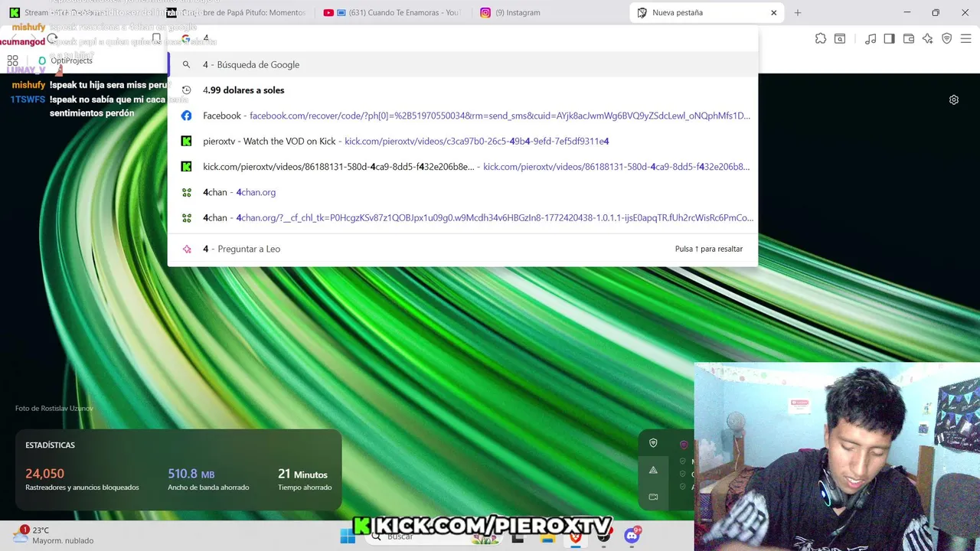Open the Brave hamburger main menu
980x551 pixels.
click(x=965, y=39)
